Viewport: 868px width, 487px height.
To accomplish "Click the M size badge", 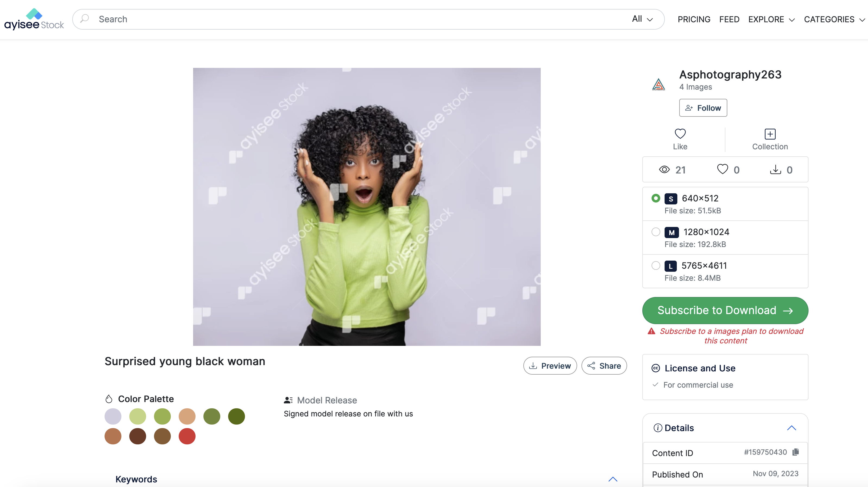I will point(672,232).
